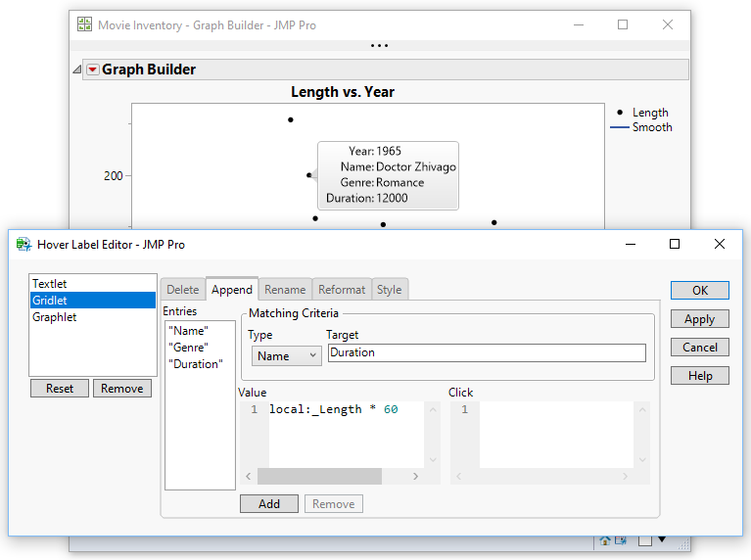
Task: Click the Movie Inventory window title icon
Action: (x=85, y=24)
